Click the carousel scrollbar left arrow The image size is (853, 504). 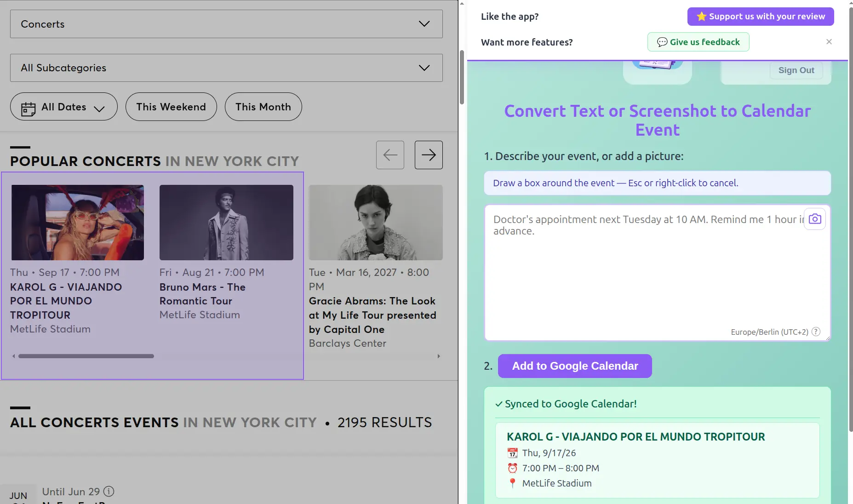(14, 356)
